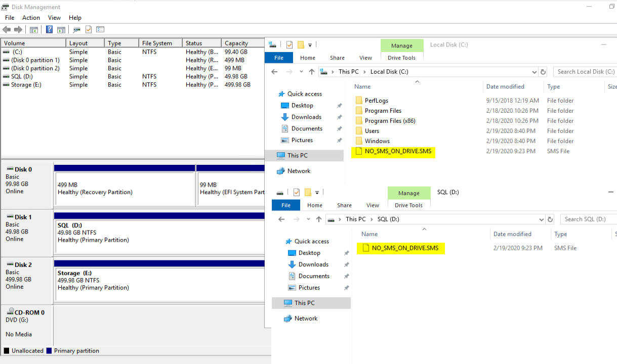This screenshot has width=617, height=364.
Task: Toggle the Show/Hide Console Tree toolbar icon
Action: 34,30
